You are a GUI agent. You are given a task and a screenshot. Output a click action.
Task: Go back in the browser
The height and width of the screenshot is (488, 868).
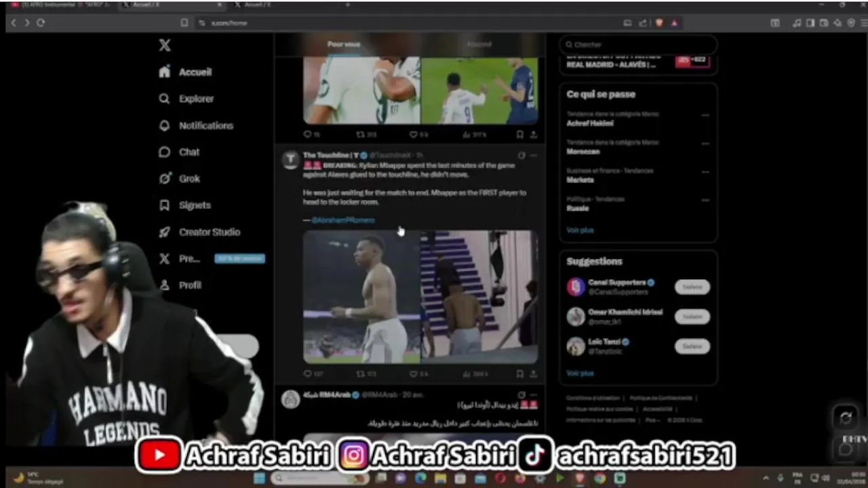[x=13, y=23]
